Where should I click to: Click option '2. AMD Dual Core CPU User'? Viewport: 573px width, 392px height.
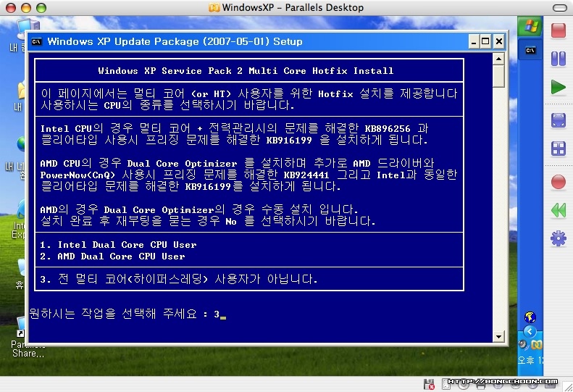[x=112, y=257]
